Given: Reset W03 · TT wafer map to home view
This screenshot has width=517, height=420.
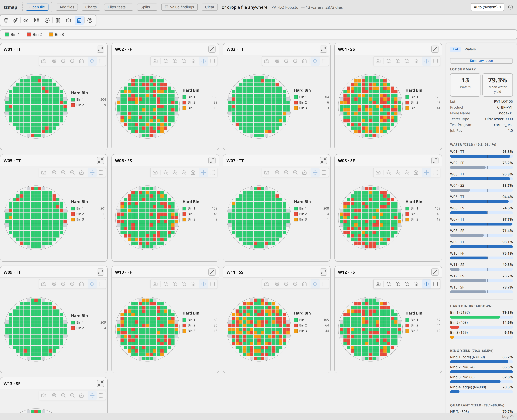Looking at the screenshot, I should pos(304,61).
